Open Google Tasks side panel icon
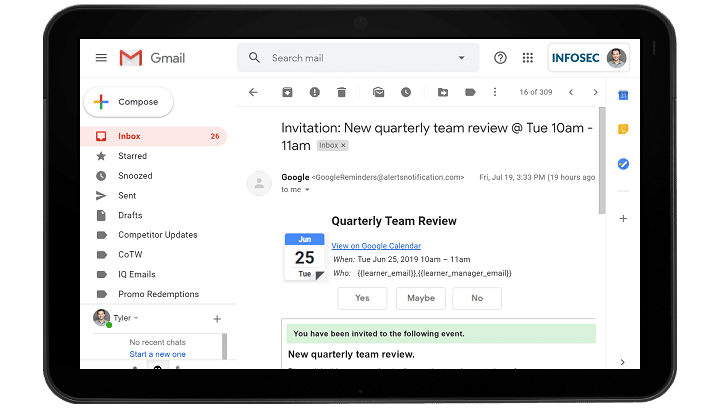The image size is (720, 408). [x=623, y=164]
